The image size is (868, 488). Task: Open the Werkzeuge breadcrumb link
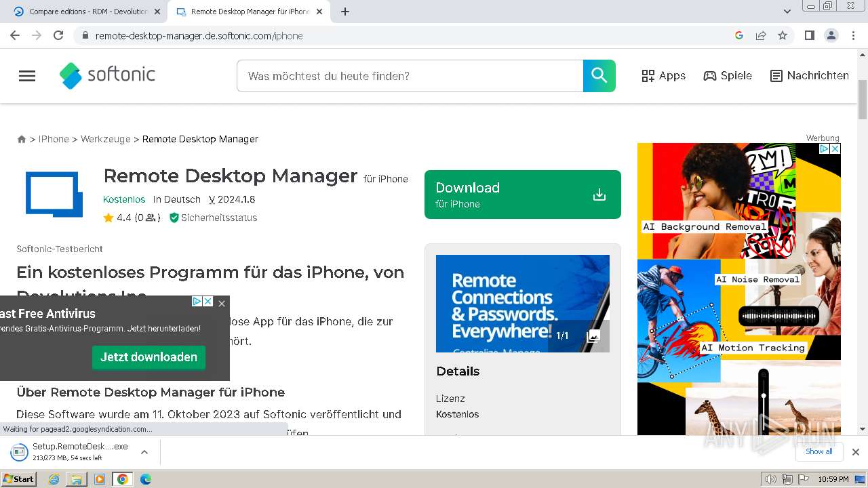[x=106, y=139]
